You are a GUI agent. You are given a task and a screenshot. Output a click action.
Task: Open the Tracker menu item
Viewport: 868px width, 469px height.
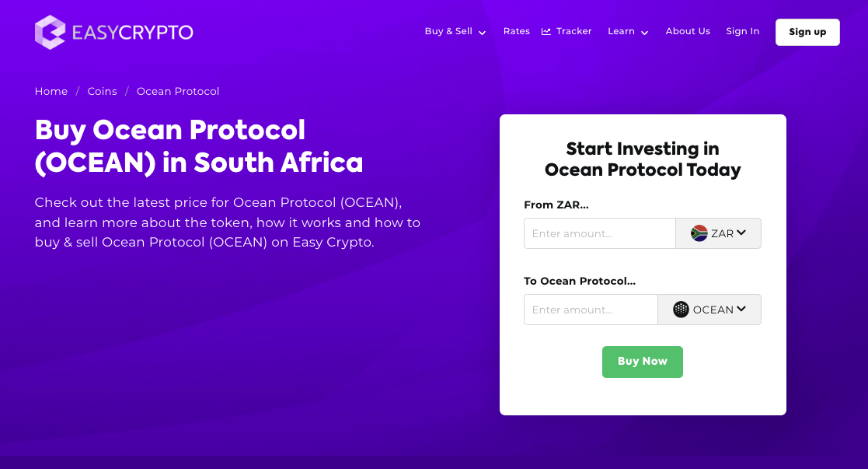(574, 31)
